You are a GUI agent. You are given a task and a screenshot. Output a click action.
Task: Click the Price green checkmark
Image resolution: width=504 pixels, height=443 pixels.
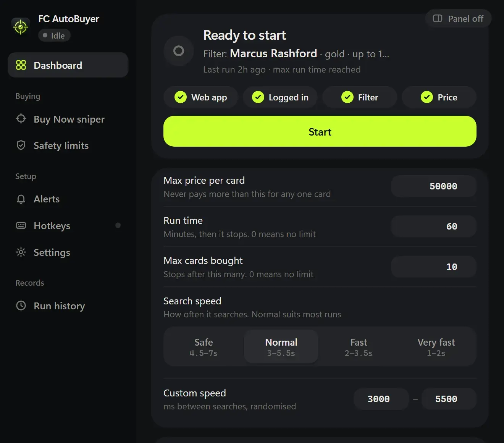pos(427,97)
